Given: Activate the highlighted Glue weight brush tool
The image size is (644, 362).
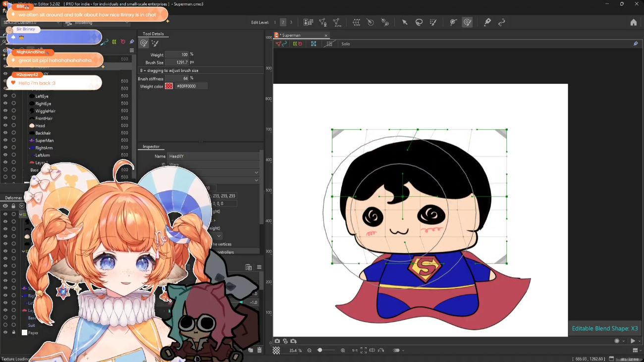Looking at the screenshot, I should 467,22.
